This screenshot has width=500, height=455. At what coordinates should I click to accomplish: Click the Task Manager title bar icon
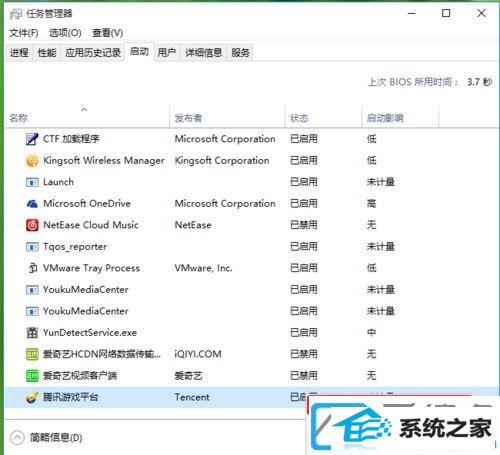[x=16, y=14]
